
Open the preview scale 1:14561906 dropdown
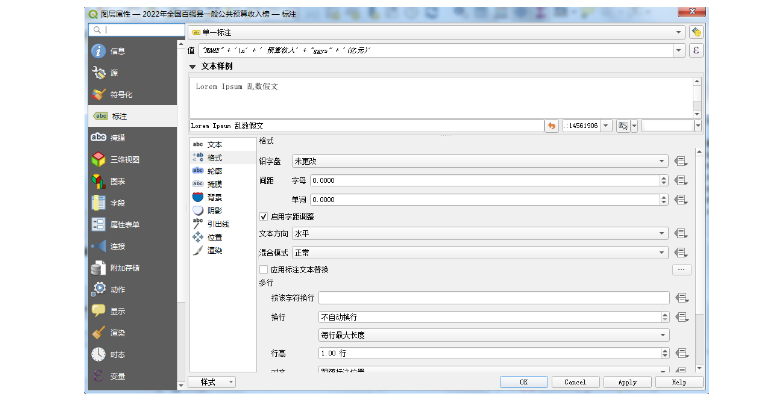pyautogui.click(x=606, y=126)
